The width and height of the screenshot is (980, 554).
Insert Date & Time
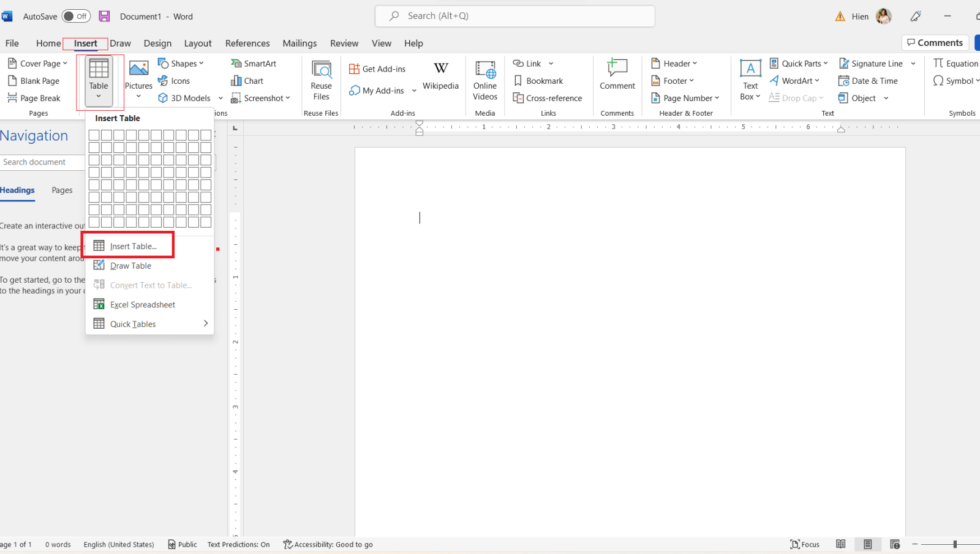(868, 81)
